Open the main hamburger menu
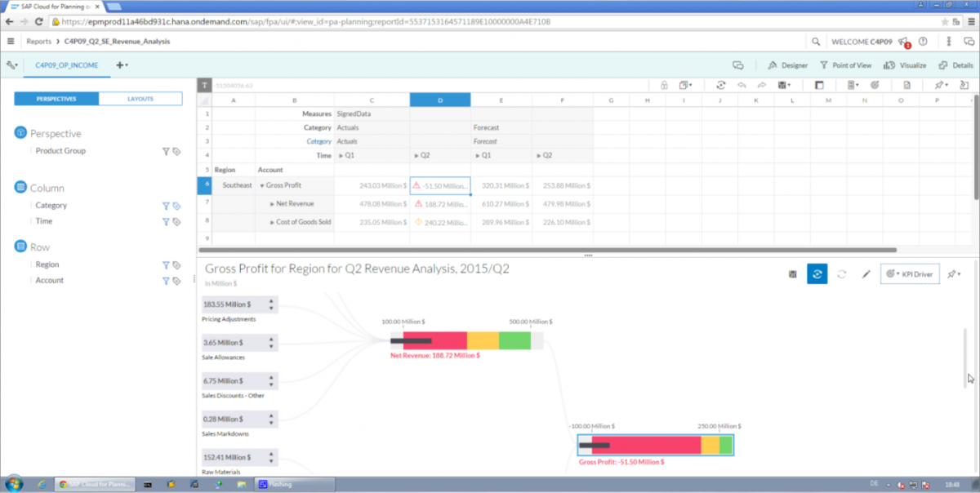 pos(10,41)
